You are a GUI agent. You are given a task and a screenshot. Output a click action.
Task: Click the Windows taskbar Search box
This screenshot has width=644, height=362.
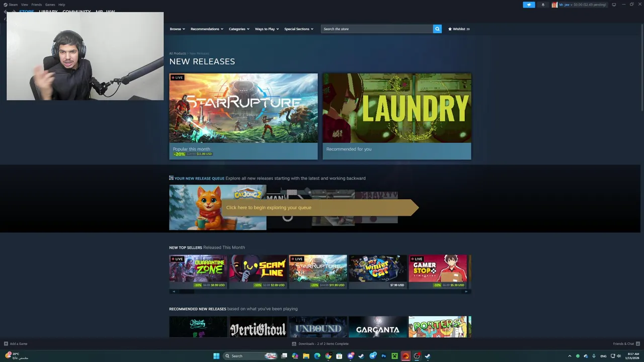(250, 356)
